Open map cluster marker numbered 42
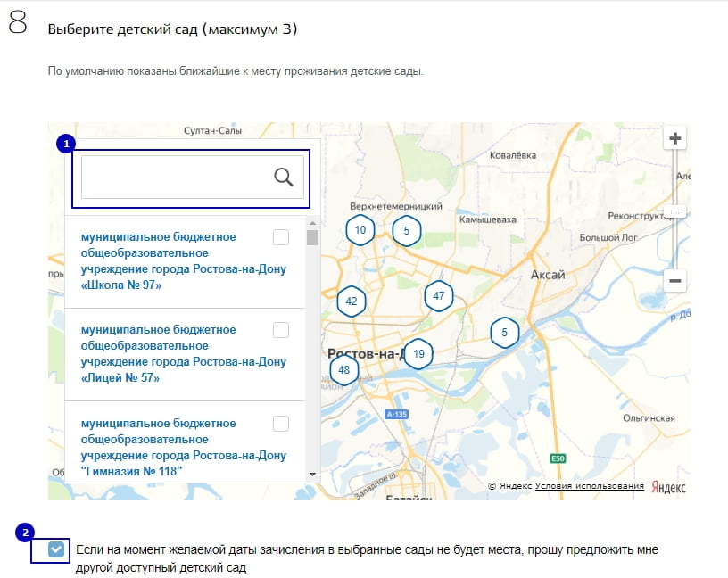This screenshot has width=728, height=578. click(351, 301)
